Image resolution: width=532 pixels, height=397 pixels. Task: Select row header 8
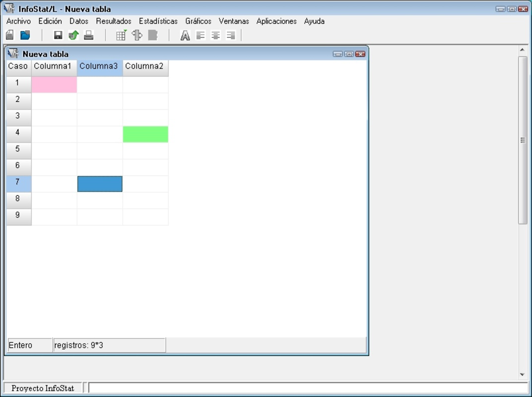[19, 200]
